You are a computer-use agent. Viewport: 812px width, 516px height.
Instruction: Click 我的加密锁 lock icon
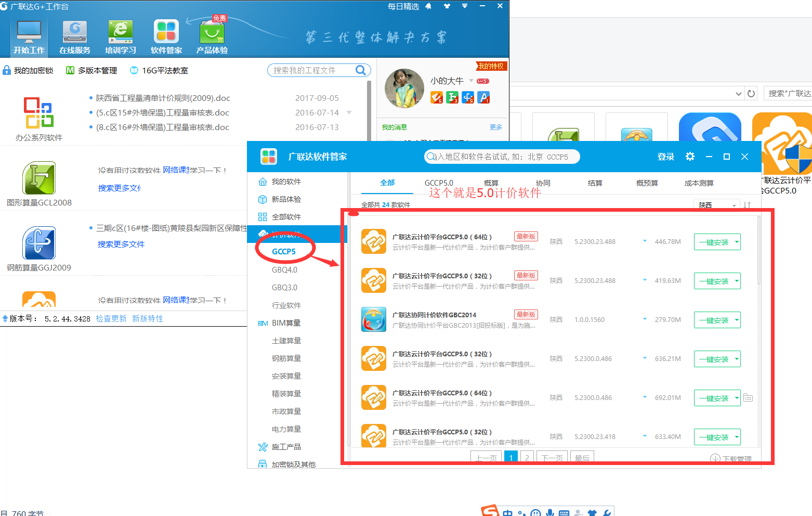[x=7, y=70]
